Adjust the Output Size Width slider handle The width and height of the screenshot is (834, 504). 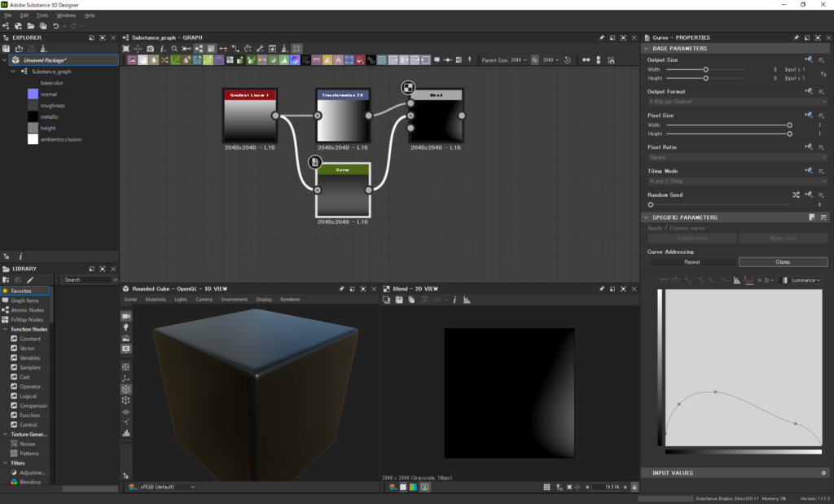pyautogui.click(x=706, y=70)
